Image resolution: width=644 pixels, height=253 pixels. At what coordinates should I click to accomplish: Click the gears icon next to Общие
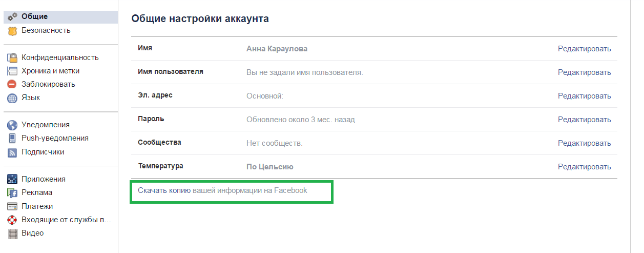(12, 17)
